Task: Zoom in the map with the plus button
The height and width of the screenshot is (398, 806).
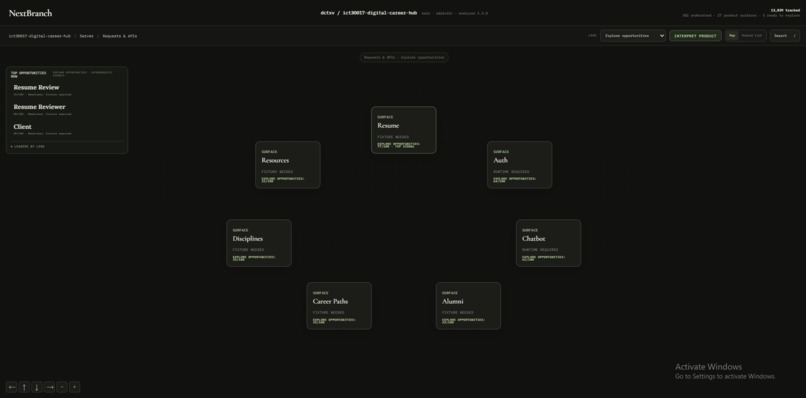Action: coord(75,387)
